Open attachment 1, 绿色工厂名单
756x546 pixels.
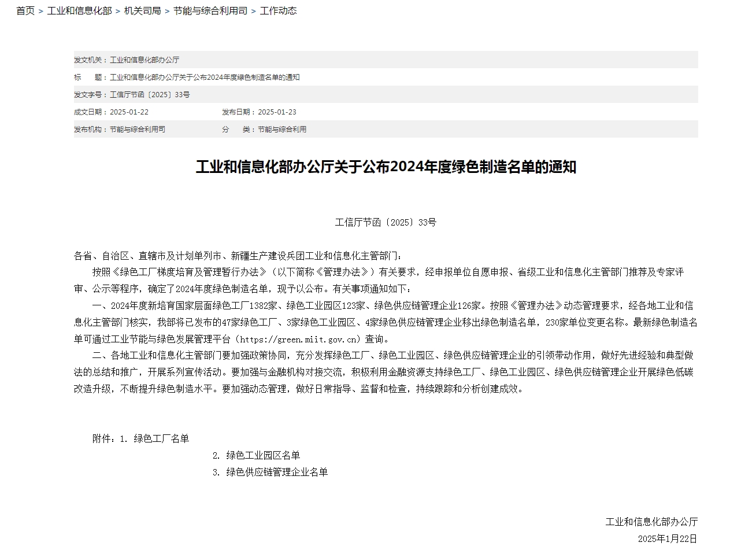click(x=161, y=438)
